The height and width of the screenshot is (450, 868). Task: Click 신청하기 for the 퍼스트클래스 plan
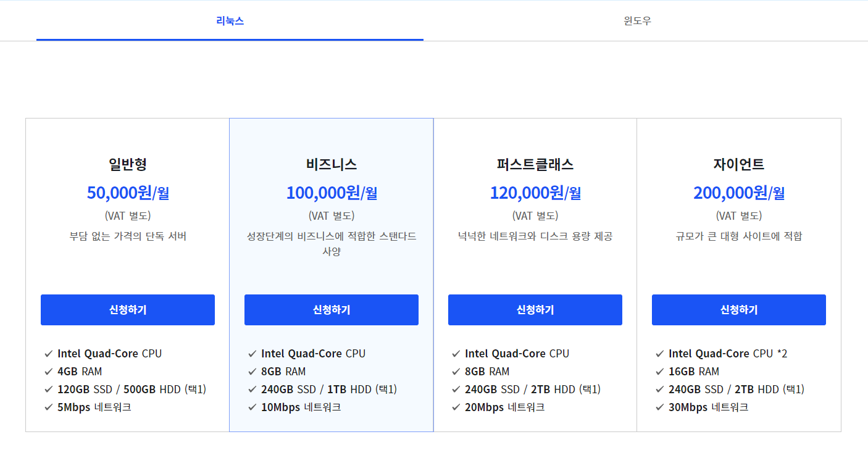coord(535,310)
